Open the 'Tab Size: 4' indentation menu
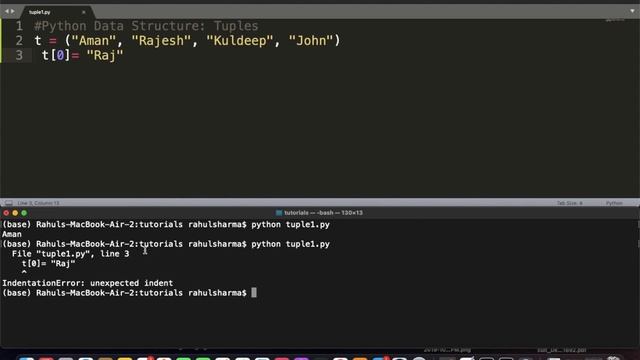This screenshot has height=360, width=640. (569, 203)
